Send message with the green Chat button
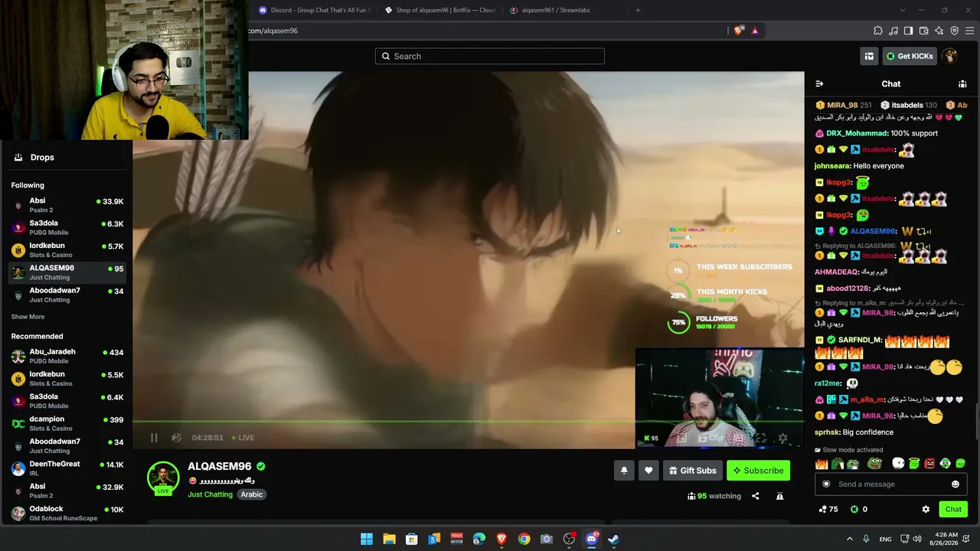The width and height of the screenshot is (980, 551). click(x=953, y=509)
